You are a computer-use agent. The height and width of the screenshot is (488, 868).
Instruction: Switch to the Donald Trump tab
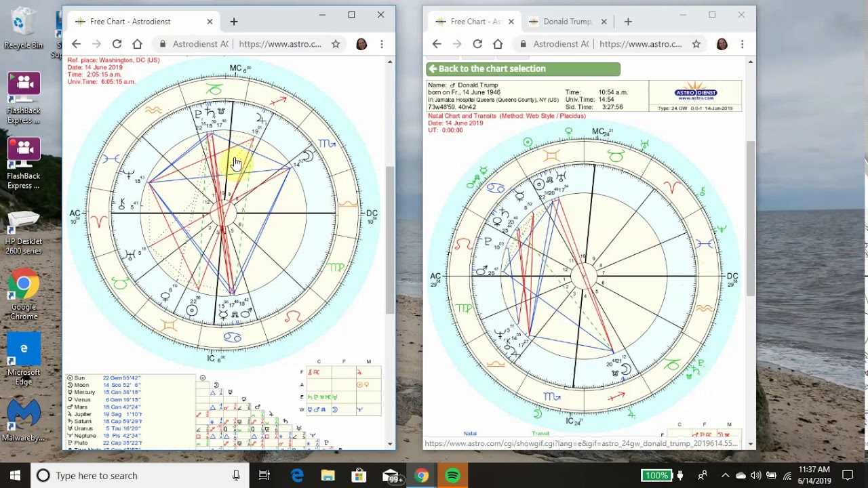coord(568,22)
